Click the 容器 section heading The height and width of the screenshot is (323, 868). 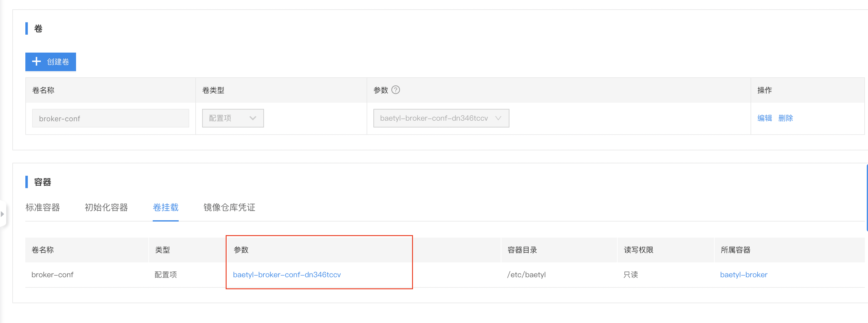[42, 182]
